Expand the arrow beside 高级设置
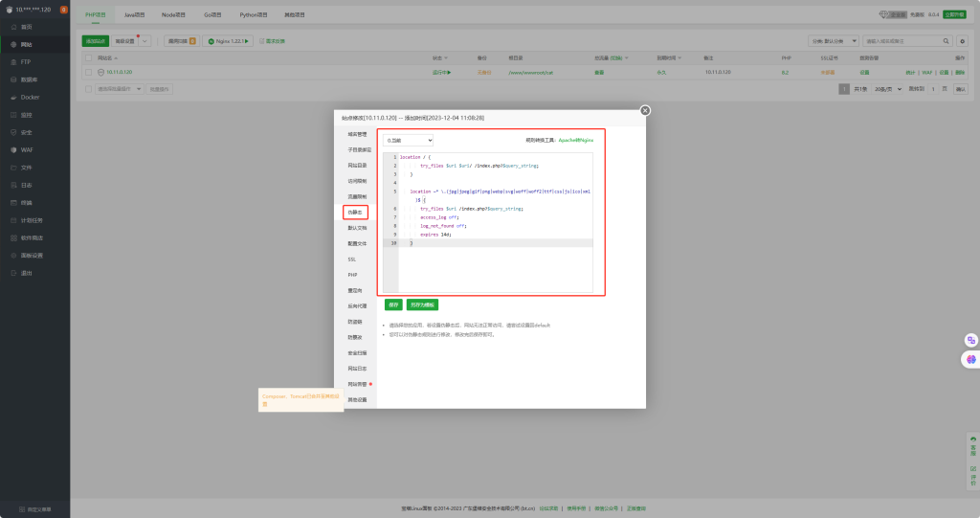Viewport: 980px width, 518px height. pyautogui.click(x=145, y=41)
